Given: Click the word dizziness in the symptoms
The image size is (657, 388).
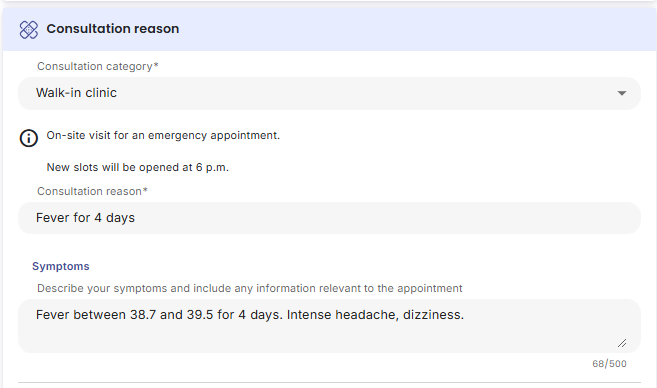Looking at the screenshot, I should (x=433, y=315).
